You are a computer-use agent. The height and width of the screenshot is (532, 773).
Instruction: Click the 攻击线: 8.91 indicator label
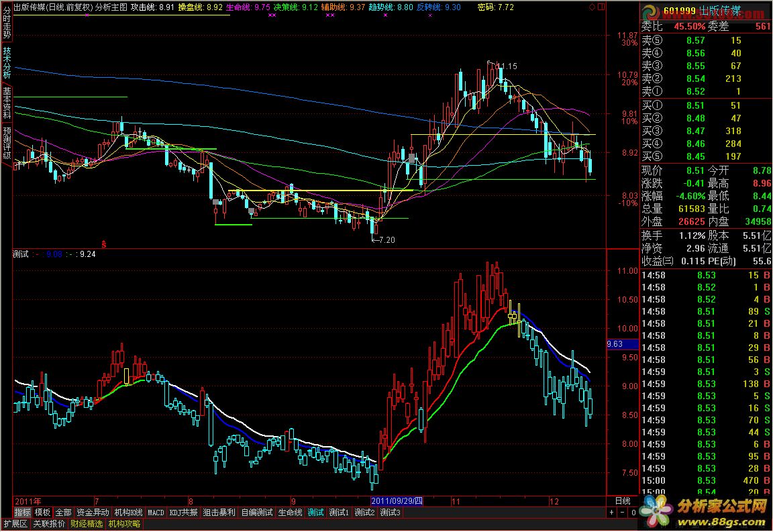coord(152,7)
